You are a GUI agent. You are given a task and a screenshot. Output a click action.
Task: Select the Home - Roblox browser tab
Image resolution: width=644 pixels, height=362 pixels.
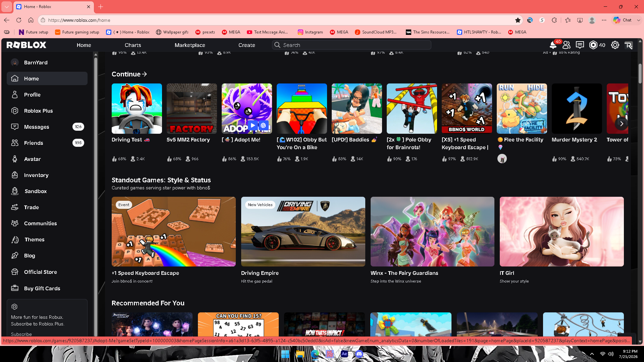pyautogui.click(x=53, y=7)
